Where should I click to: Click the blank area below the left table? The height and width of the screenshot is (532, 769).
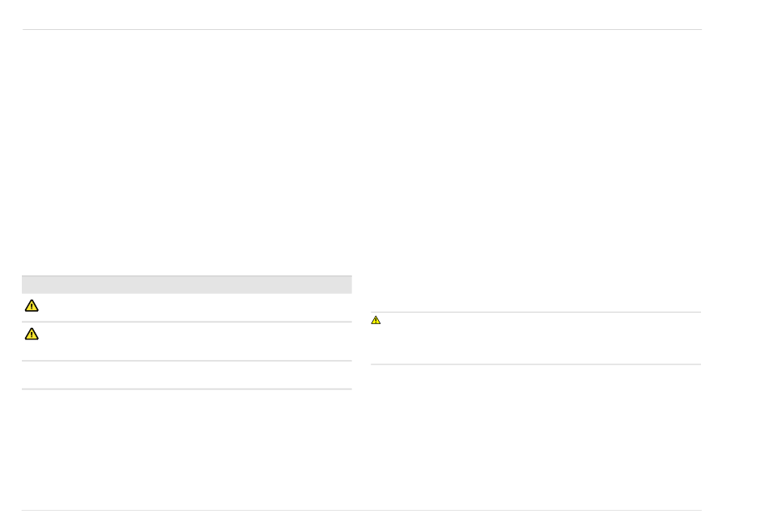click(x=187, y=449)
